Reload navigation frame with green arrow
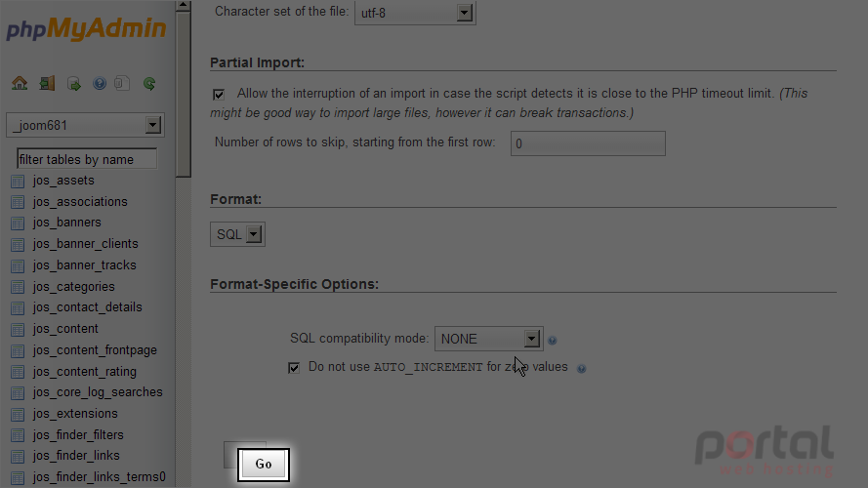Image resolution: width=868 pixels, height=488 pixels. click(x=149, y=84)
